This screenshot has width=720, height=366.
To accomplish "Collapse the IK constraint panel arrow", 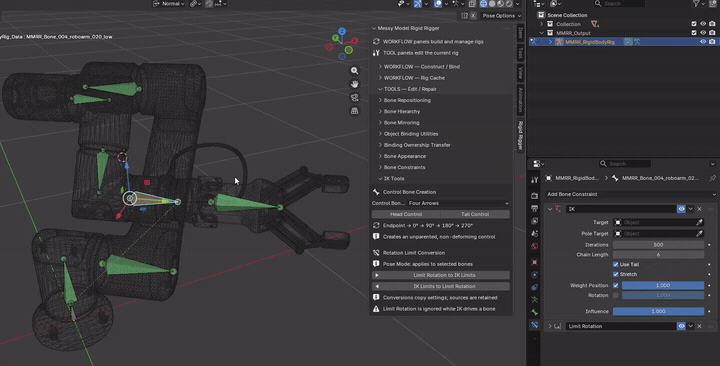I will coord(550,209).
